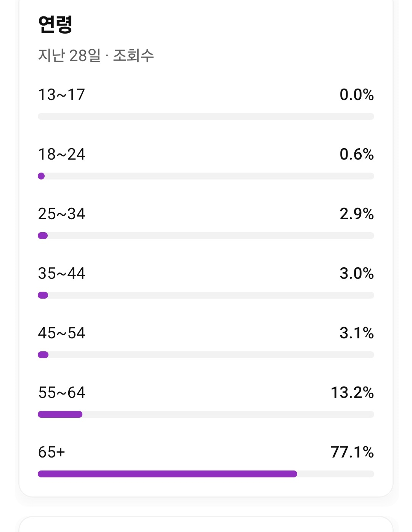The width and height of the screenshot is (412, 532).
Task: Tap the 3.1% percentage value
Action: [357, 333]
